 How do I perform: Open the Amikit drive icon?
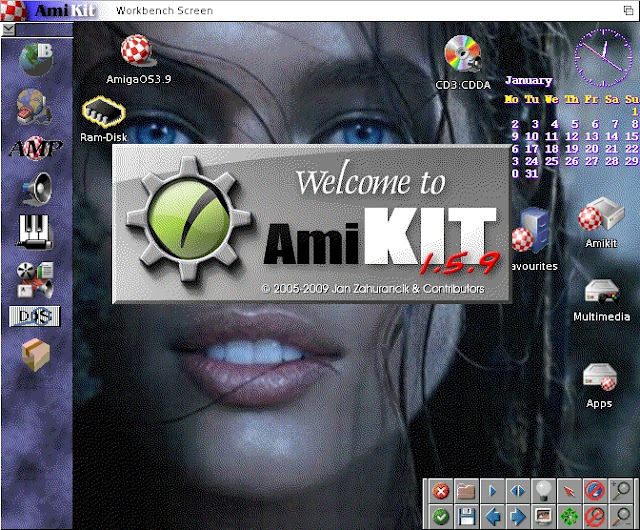(601, 215)
